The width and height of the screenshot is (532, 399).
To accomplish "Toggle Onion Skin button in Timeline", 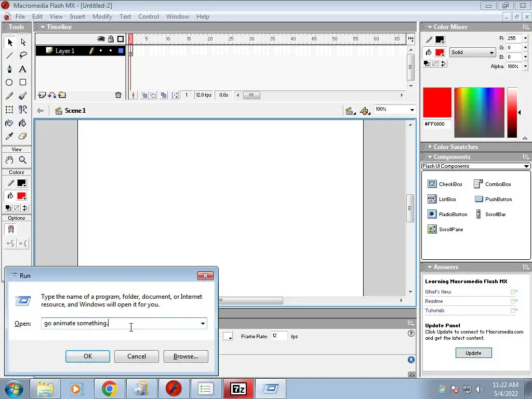I will 144,96.
